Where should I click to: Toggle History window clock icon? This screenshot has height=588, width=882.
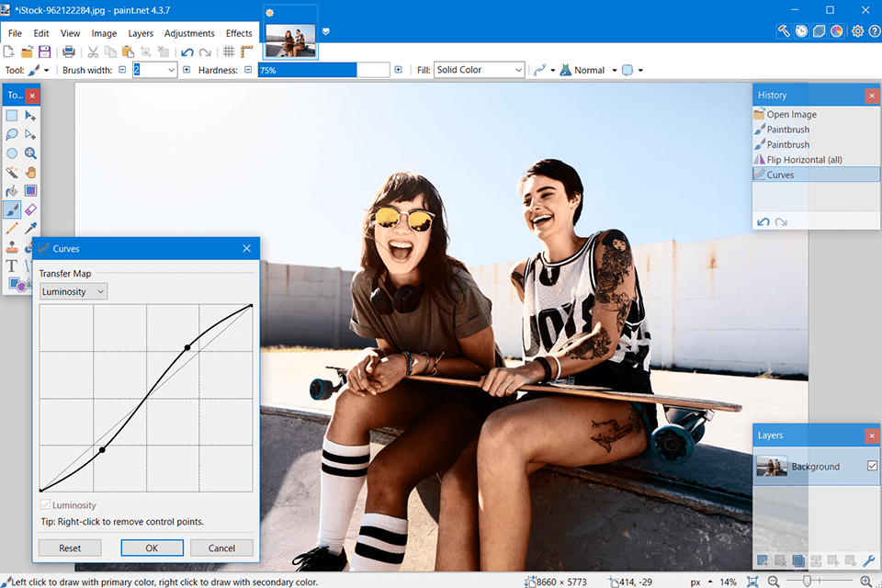pyautogui.click(x=801, y=31)
